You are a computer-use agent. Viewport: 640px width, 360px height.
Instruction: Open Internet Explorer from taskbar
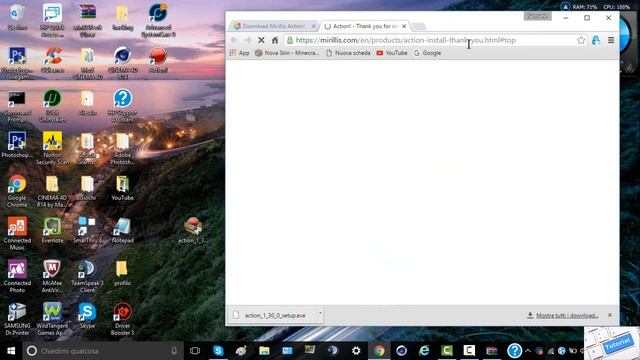pos(424,351)
